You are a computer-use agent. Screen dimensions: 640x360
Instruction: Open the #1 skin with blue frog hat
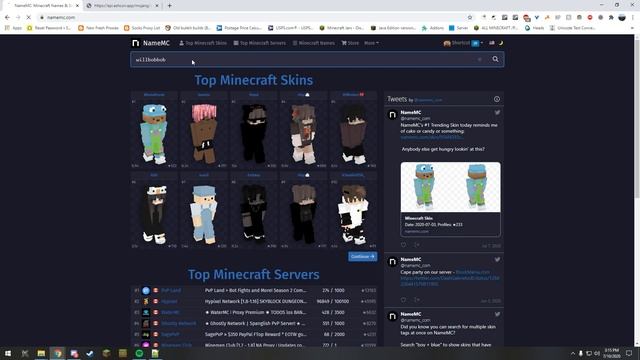pyautogui.click(x=154, y=133)
